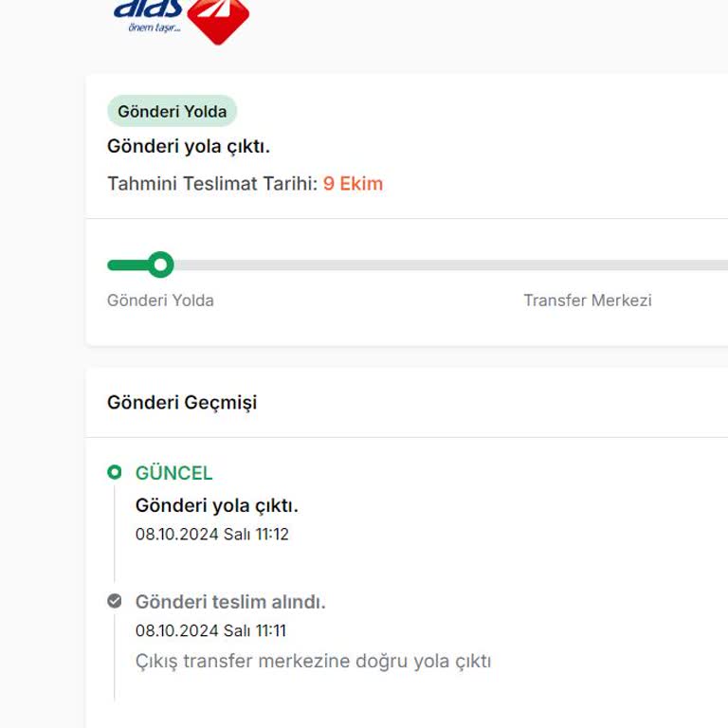Screen dimensions: 728x728
Task: Click the Gönderi yola çıktı text below status badge
Action: tap(189, 147)
